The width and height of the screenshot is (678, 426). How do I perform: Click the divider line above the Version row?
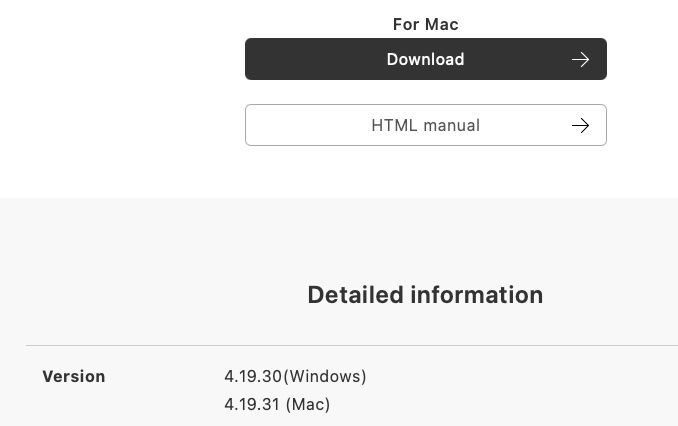click(x=350, y=346)
